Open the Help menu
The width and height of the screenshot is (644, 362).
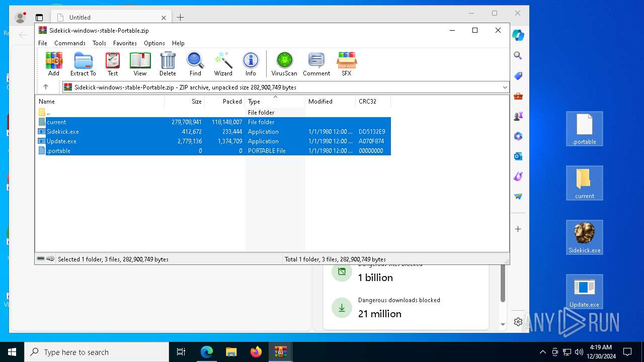pos(178,43)
